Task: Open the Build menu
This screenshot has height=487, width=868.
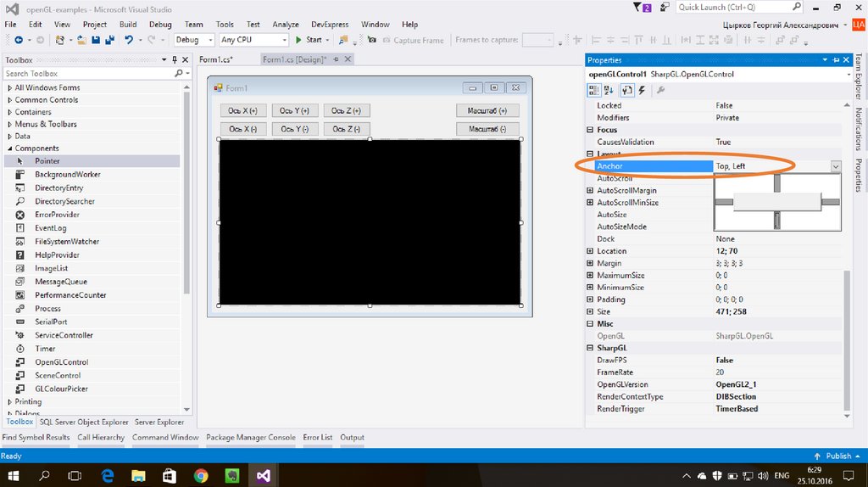Action: (128, 25)
